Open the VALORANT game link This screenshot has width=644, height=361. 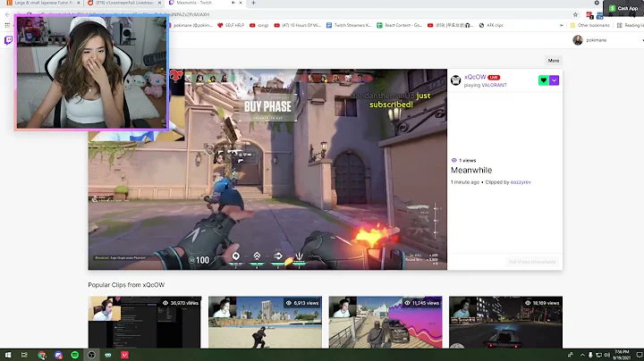(x=494, y=85)
